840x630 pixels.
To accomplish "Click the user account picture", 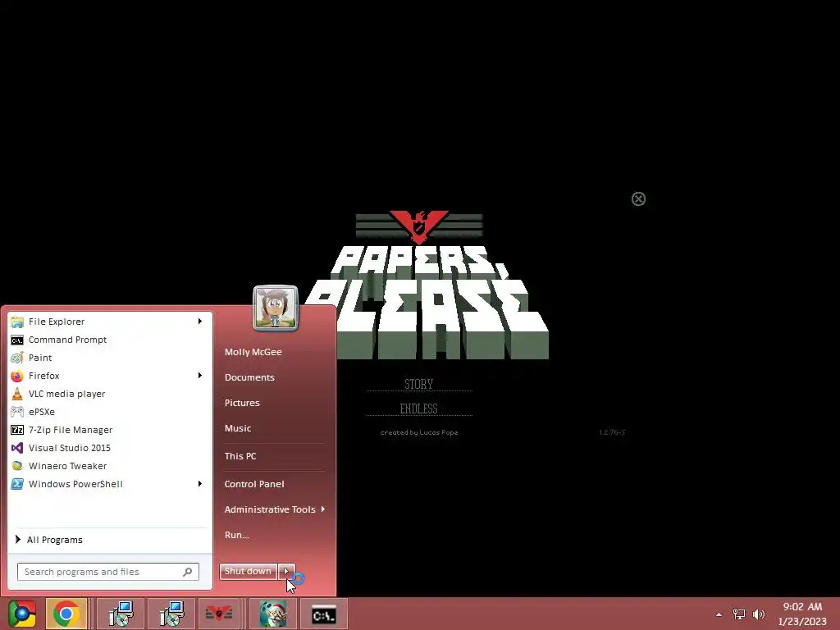I will pos(276,308).
